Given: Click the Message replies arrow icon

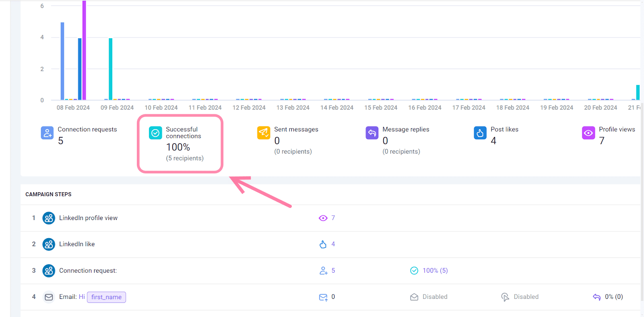Looking at the screenshot, I should click(372, 133).
